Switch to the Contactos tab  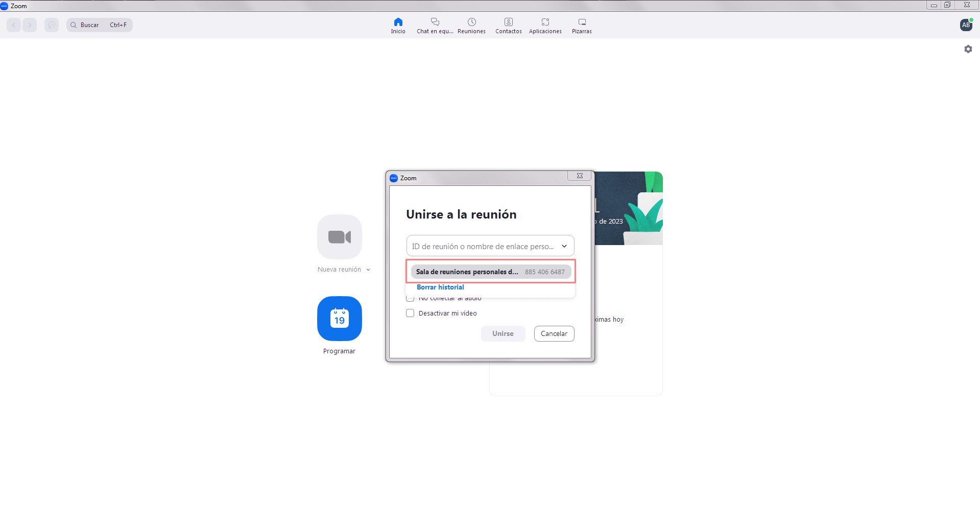coord(508,26)
